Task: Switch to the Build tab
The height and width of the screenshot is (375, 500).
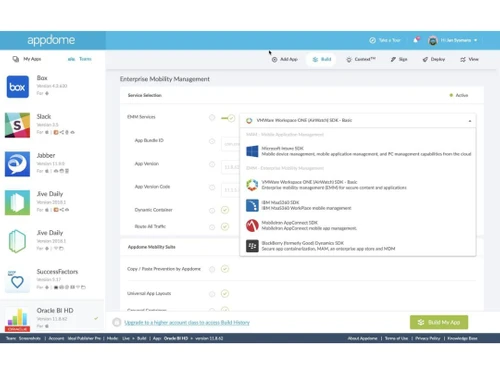Action: [x=322, y=59]
